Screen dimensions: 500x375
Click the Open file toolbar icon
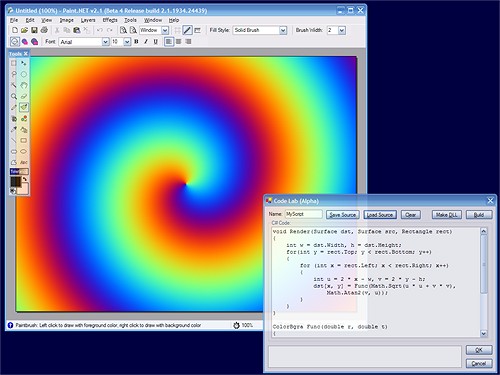pyautogui.click(x=24, y=30)
